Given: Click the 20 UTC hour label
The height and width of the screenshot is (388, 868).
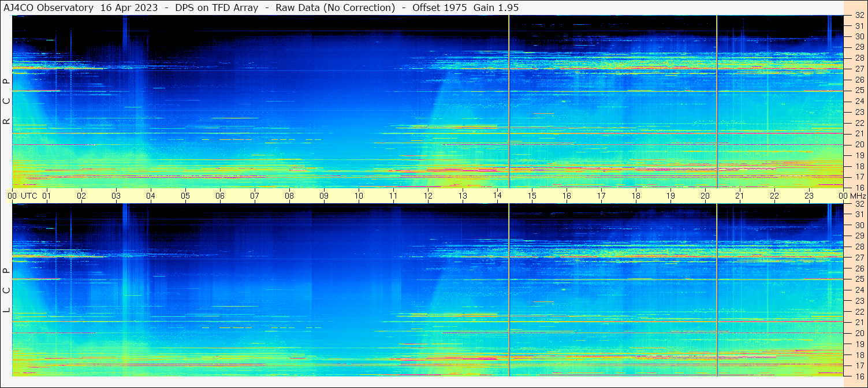Looking at the screenshot, I should point(705,196).
